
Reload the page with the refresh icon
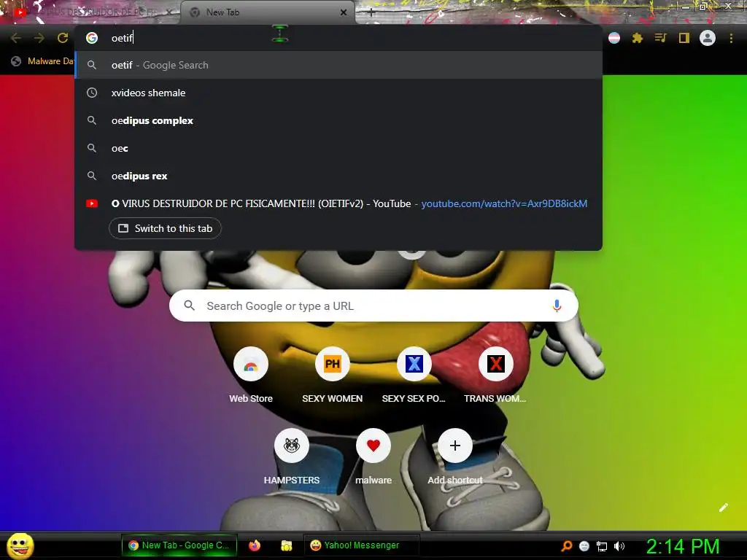(63, 38)
